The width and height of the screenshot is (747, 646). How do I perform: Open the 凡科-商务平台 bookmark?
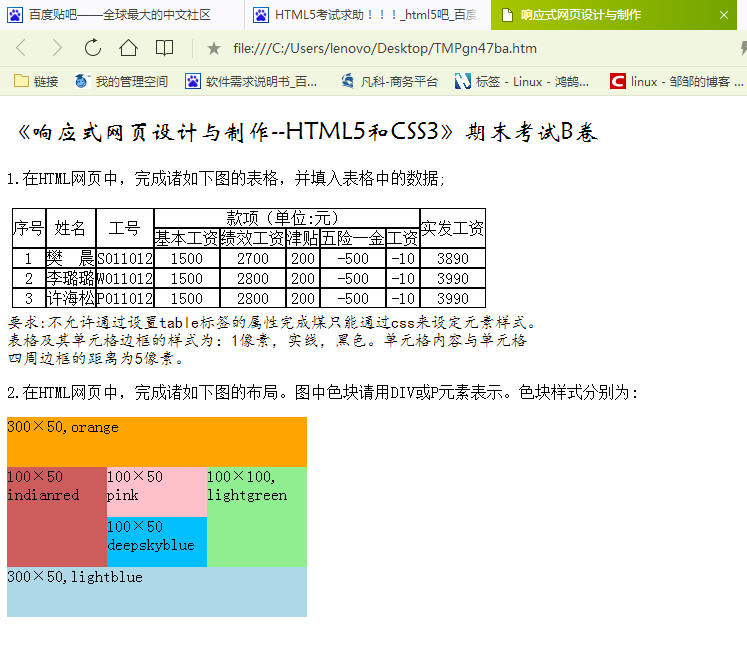(x=389, y=81)
